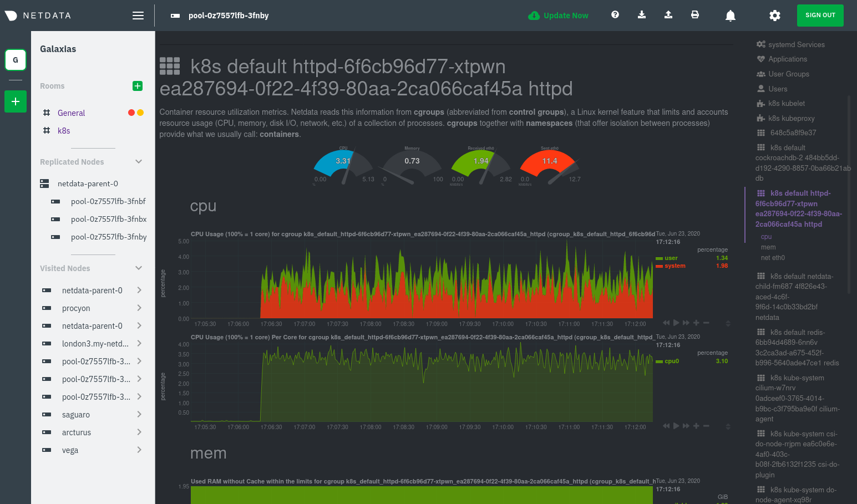The image size is (857, 504).
Task: Add a room with the plus icon
Action: pyautogui.click(x=138, y=86)
